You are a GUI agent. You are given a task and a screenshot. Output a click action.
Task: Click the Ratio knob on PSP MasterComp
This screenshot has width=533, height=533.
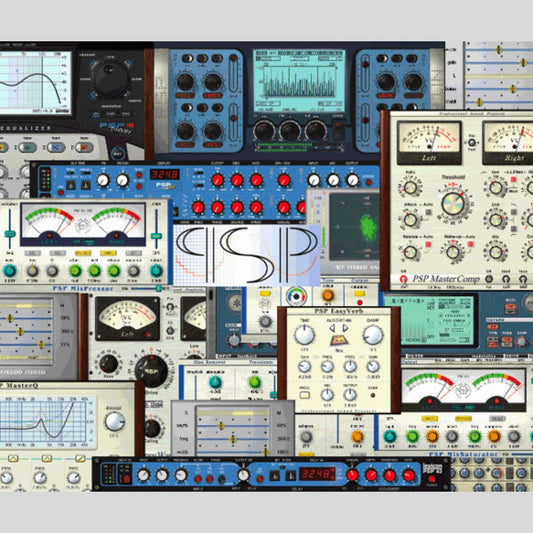click(x=410, y=188)
